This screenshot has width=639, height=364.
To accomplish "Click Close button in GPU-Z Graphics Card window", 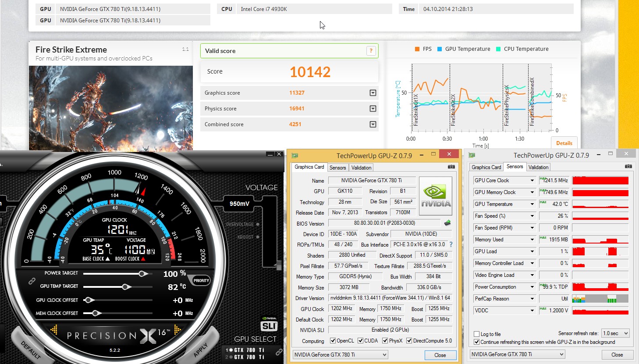I will [x=440, y=355].
